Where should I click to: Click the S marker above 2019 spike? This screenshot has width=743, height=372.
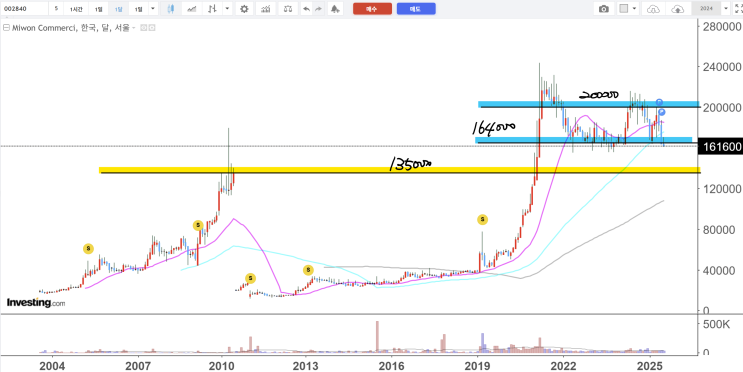pos(482,219)
